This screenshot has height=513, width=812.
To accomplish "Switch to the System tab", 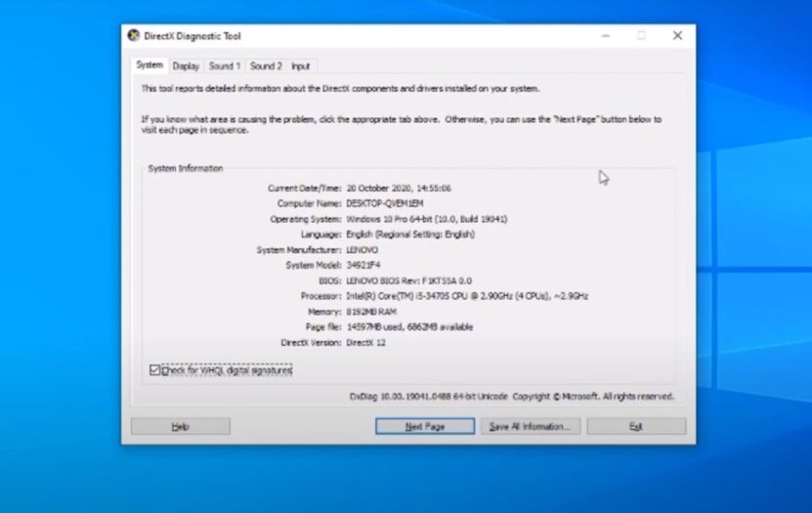I will pos(150,65).
